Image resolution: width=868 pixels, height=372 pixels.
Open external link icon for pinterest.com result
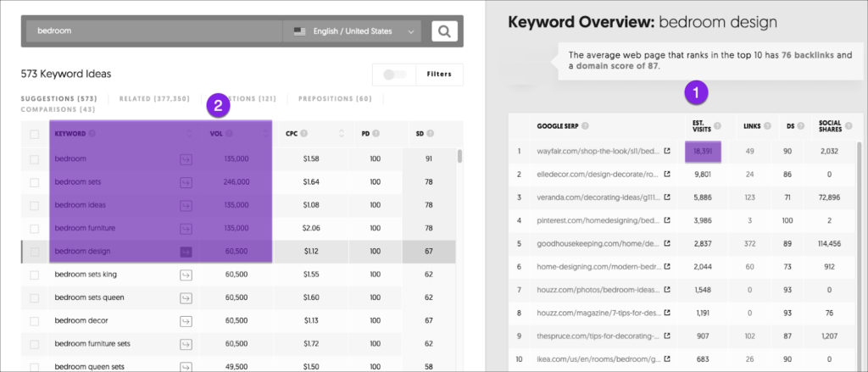[666, 221]
